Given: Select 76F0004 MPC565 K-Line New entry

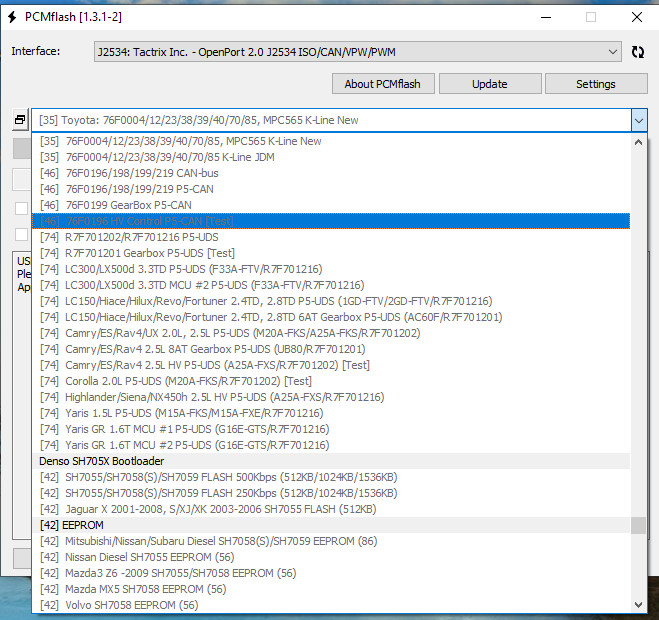Looking at the screenshot, I should click(331, 141).
